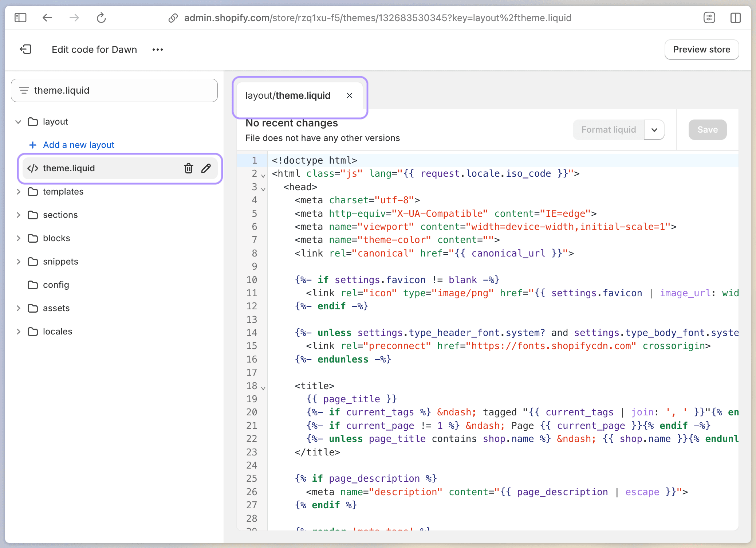Click the exit code editor icon
The image size is (756, 548).
(25, 49)
